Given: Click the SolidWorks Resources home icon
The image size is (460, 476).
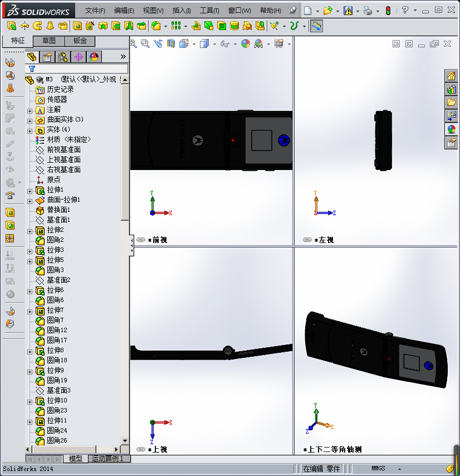Looking at the screenshot, I should (451, 76).
